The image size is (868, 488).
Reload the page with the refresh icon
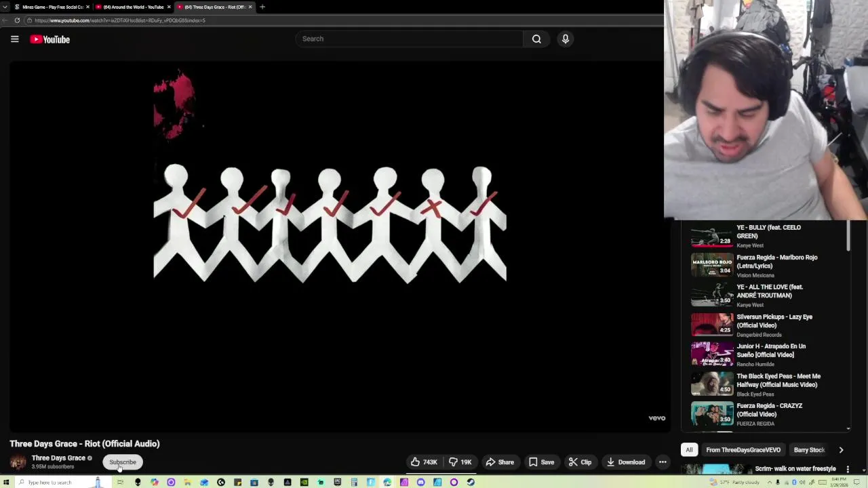pyautogui.click(x=17, y=20)
